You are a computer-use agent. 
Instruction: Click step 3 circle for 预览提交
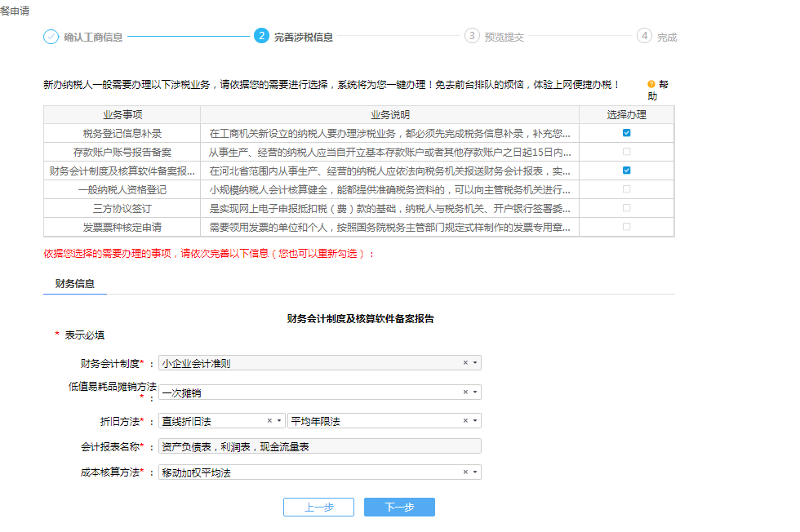(472, 36)
